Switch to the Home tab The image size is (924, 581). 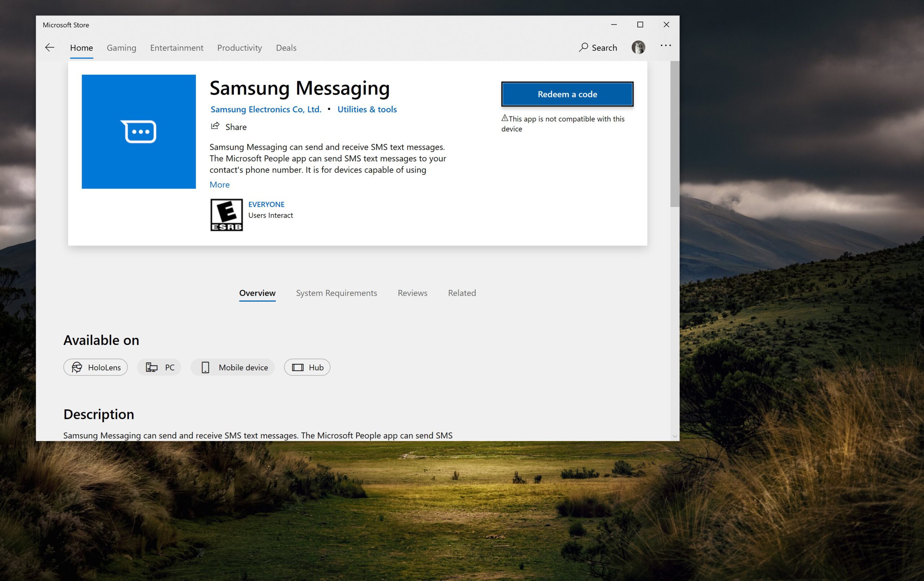[81, 48]
